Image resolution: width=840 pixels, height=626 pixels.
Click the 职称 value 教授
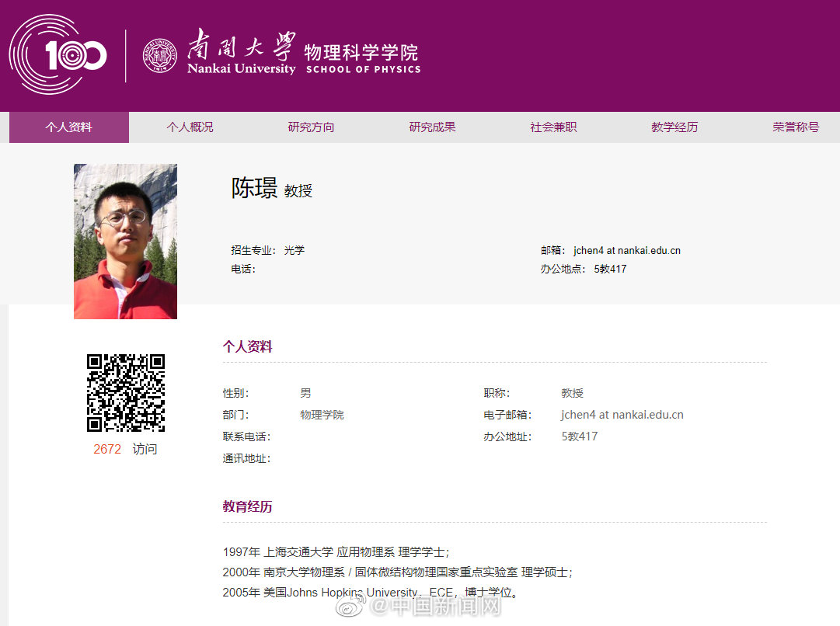coord(572,393)
